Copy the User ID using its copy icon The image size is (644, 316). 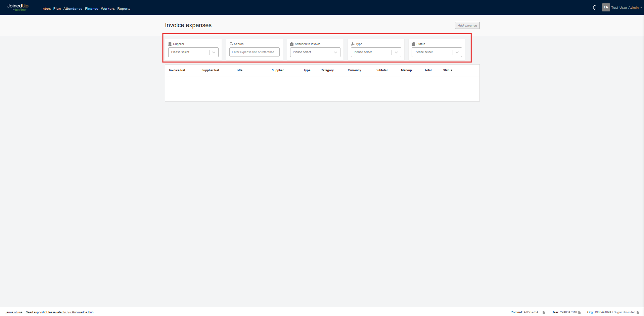pyautogui.click(x=580, y=312)
